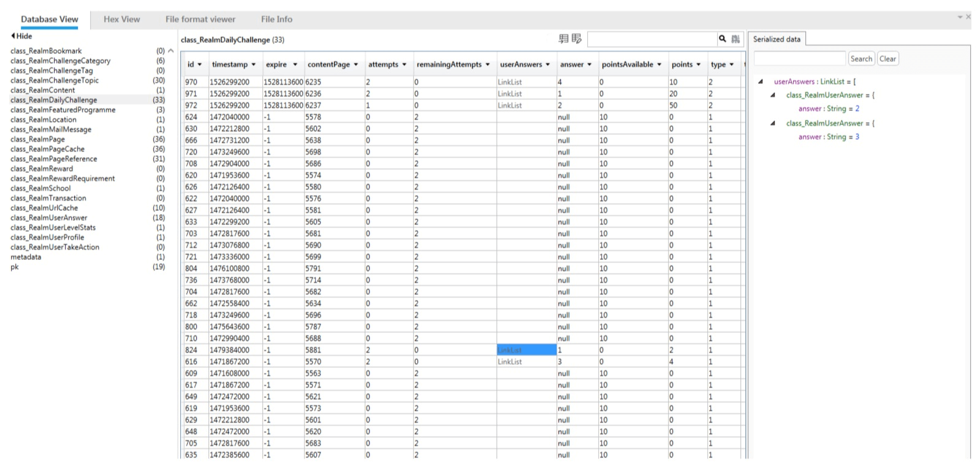Click the first table export icon

(x=563, y=39)
